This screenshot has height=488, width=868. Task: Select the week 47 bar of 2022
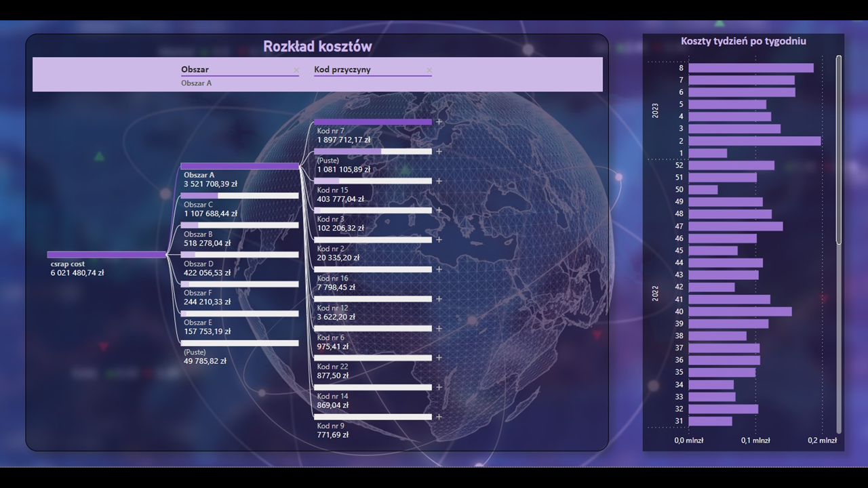[736, 226]
